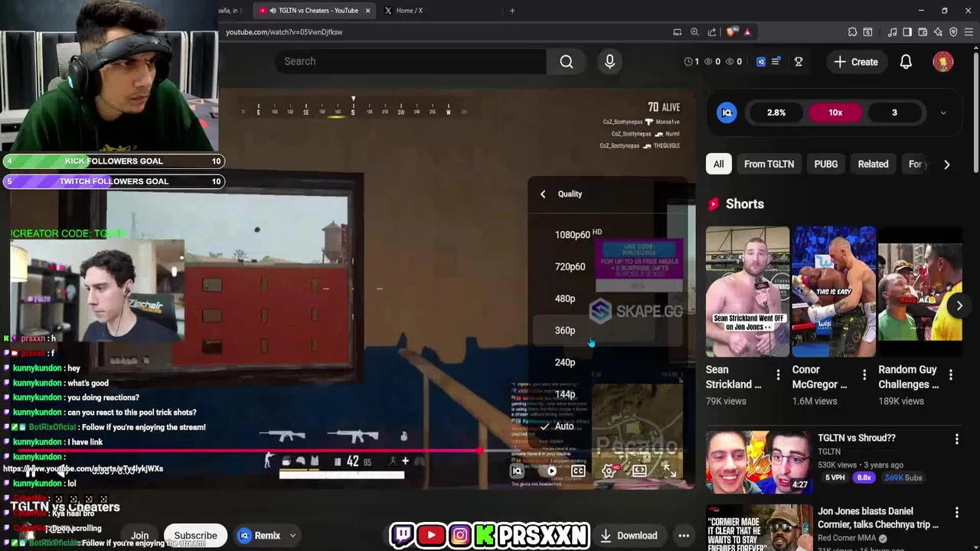Open the Brave Wallet icon
This screenshot has width=980, height=551.
tap(923, 32)
